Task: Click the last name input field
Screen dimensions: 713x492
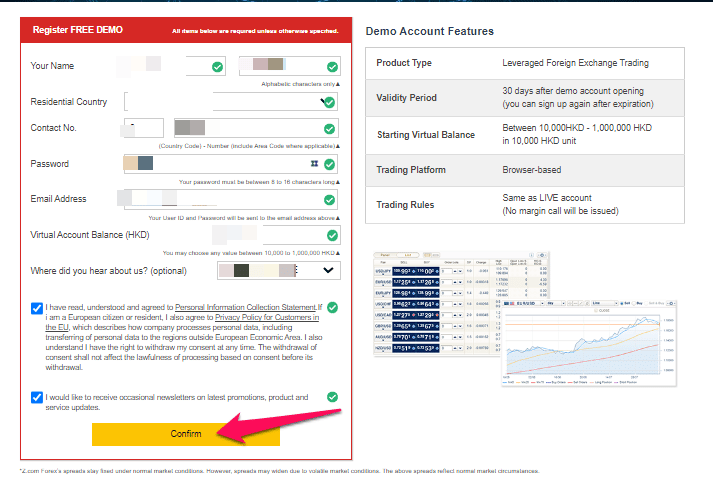Action: pos(290,66)
